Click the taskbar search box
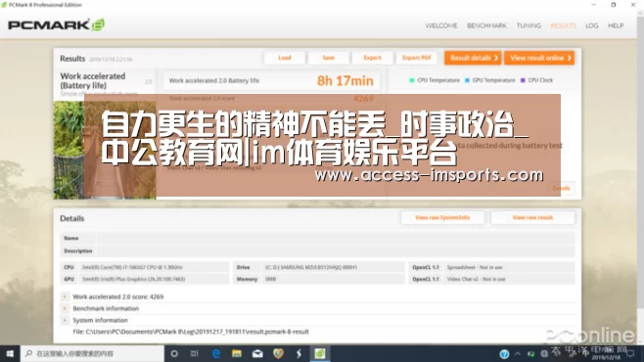 (x=92, y=353)
